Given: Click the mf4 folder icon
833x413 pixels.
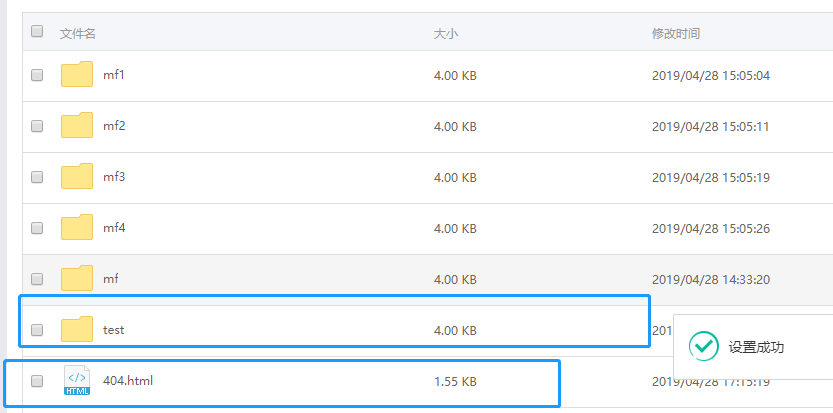Looking at the screenshot, I should point(77,228).
